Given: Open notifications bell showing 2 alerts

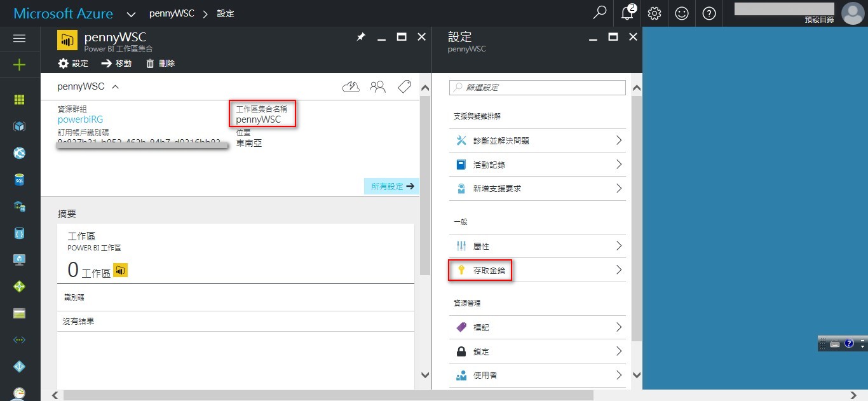Looking at the screenshot, I should [628, 13].
